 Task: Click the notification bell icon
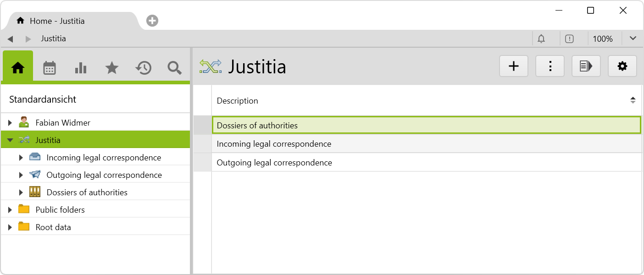[x=541, y=39]
